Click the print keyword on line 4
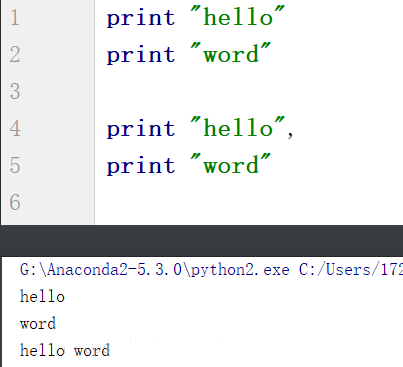This screenshot has width=403, height=367. [x=141, y=129]
